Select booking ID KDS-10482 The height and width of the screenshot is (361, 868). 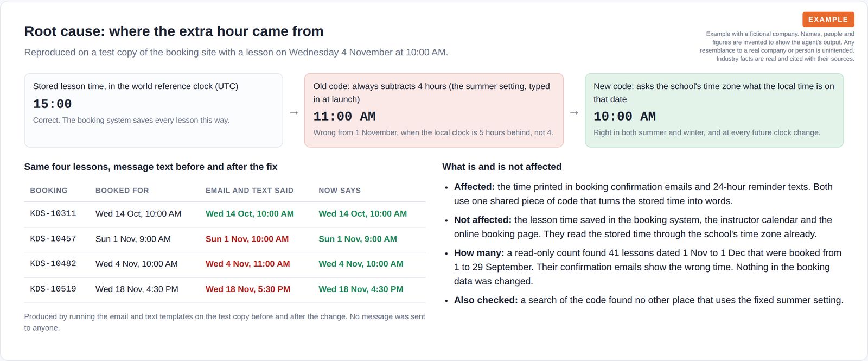tap(53, 264)
